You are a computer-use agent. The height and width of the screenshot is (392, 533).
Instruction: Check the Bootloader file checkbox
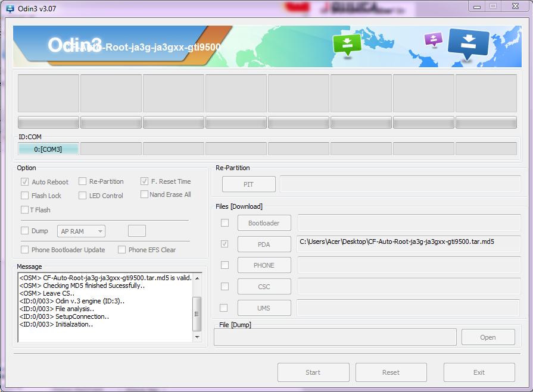[225, 223]
